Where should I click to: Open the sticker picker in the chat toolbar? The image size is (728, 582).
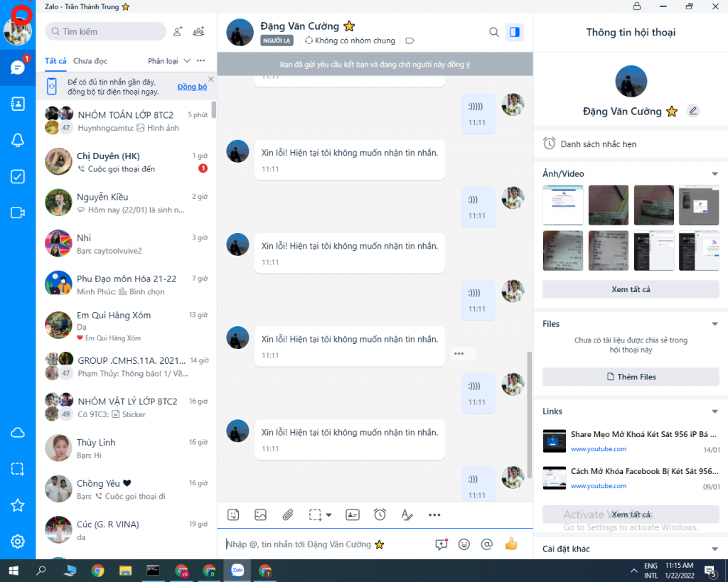(233, 514)
